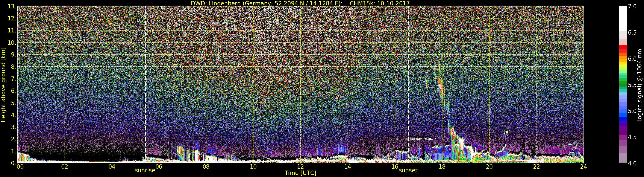This screenshot has height=177, width=644.
Task: Click the '4.0' colorbar tick label
Action: [x=632, y=163]
